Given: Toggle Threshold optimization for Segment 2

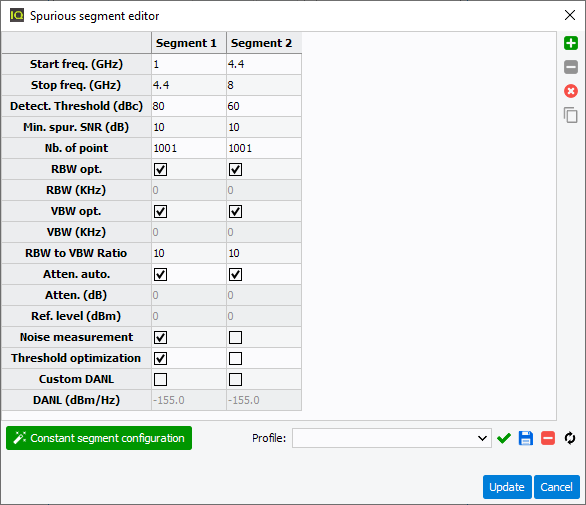Looking at the screenshot, I should point(235,358).
